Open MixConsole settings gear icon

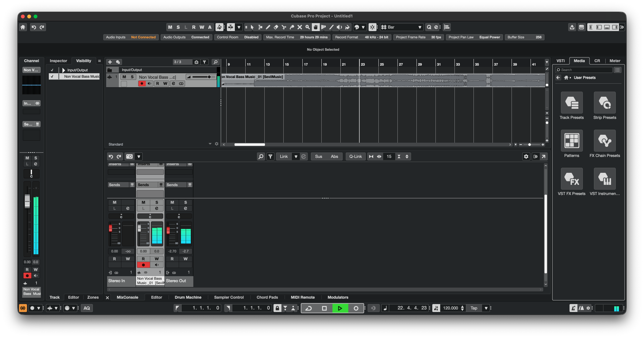point(526,156)
